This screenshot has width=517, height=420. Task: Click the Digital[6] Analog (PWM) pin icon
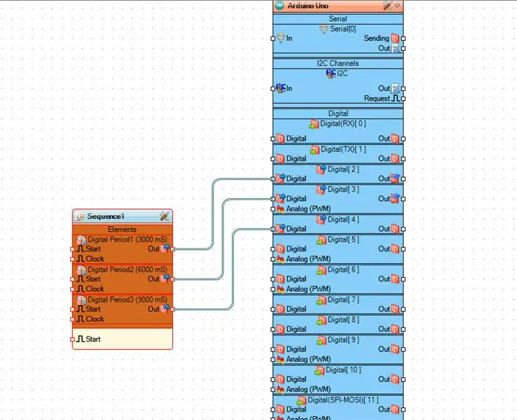point(280,289)
